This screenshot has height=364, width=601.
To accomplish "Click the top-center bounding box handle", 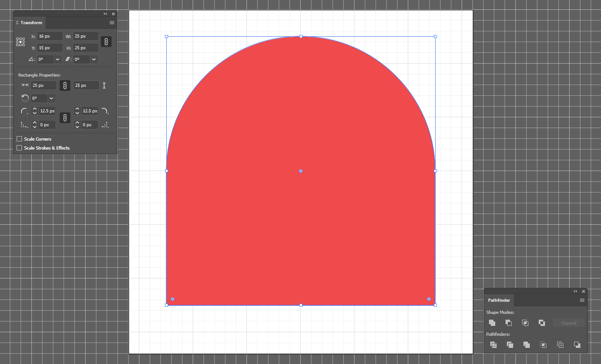I will (x=301, y=36).
